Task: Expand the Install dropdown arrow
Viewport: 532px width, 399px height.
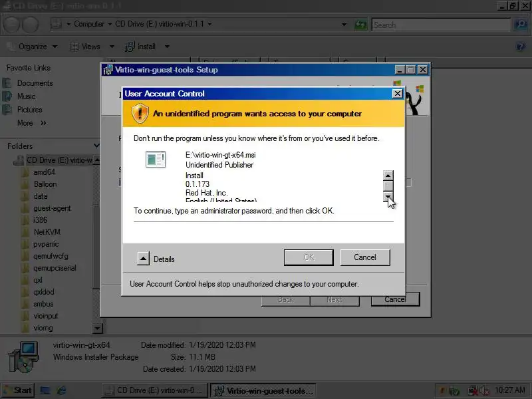Action: coord(167,47)
